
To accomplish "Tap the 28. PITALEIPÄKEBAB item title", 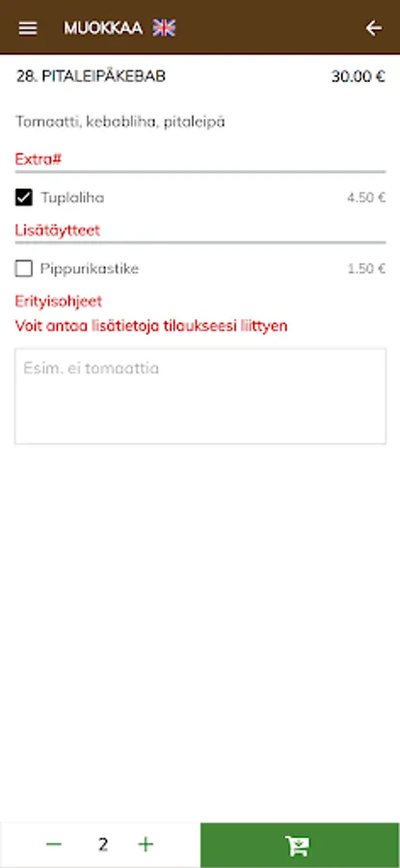I will (x=91, y=76).
